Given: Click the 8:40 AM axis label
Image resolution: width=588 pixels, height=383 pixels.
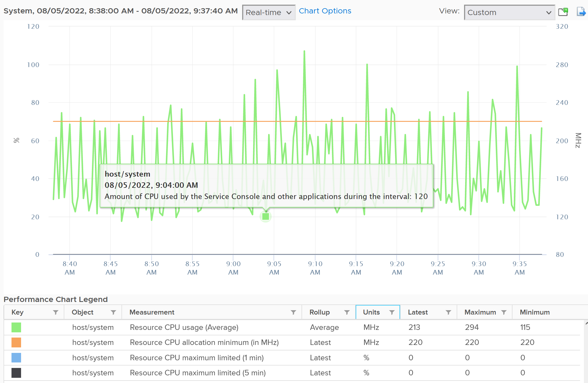Looking at the screenshot, I should click(70, 268).
